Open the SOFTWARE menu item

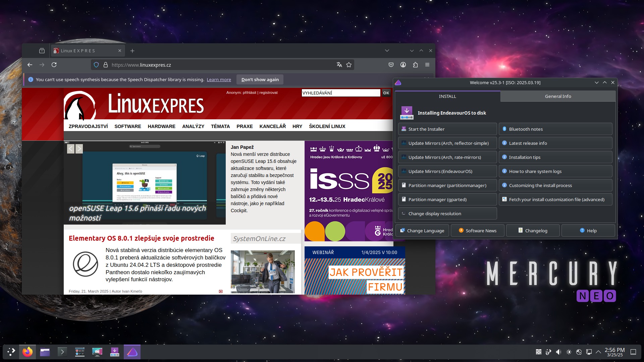[128, 126]
